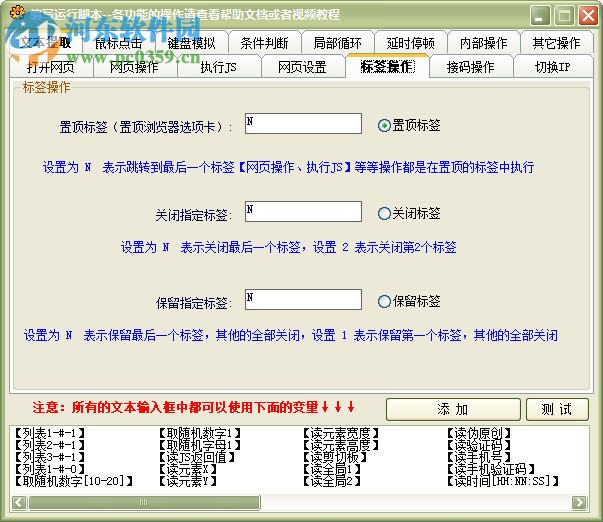Close the script editor window
The height and width of the screenshot is (522, 603).
[588, 15]
